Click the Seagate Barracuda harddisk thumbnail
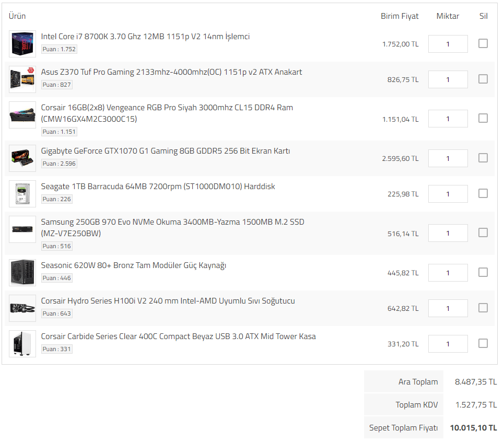This screenshot has width=504, height=442. pyautogui.click(x=22, y=194)
